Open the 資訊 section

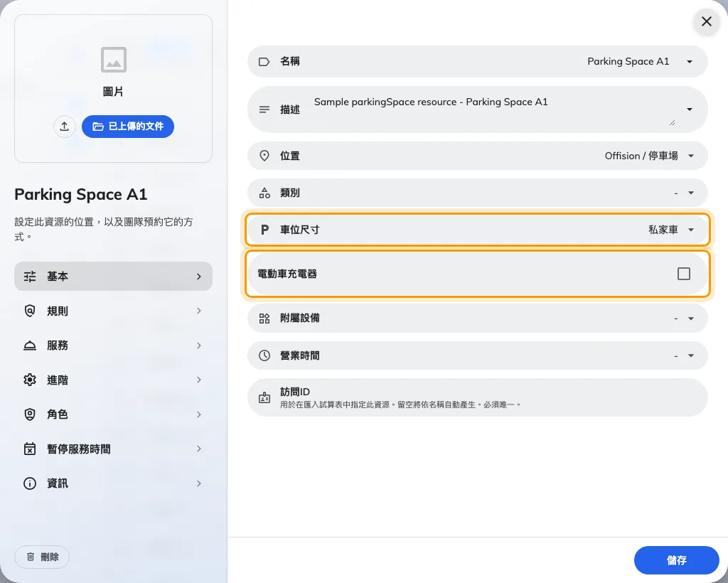113,483
